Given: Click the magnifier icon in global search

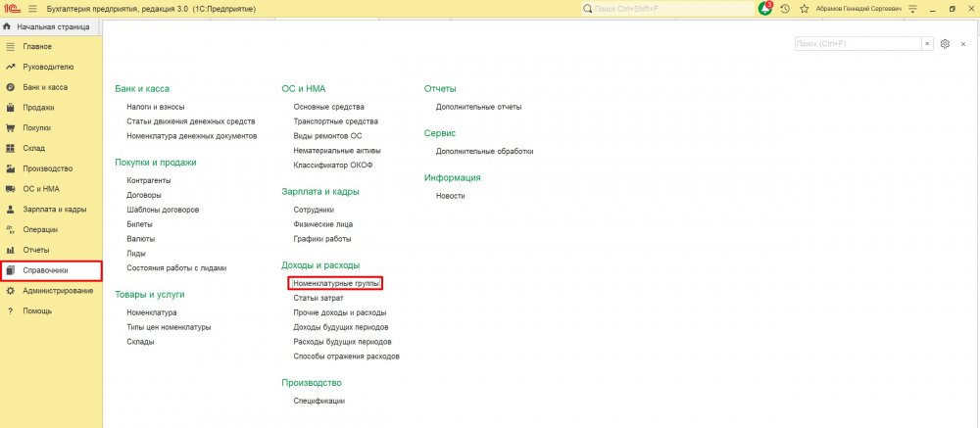Looking at the screenshot, I should [x=587, y=9].
